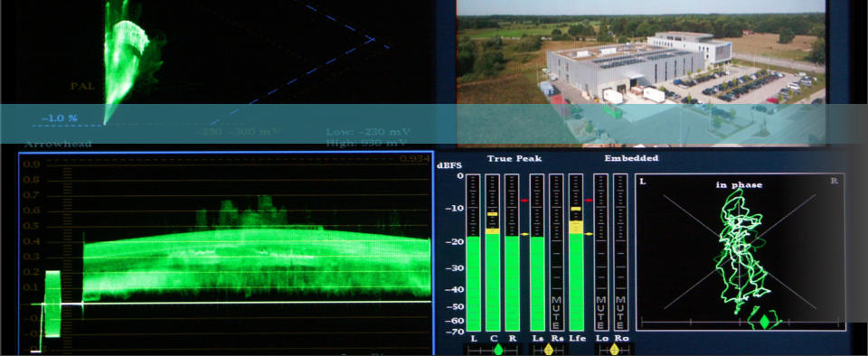The image size is (868, 356).
Task: Toggle the muted Rs audio channel bar
Action: tap(556, 253)
